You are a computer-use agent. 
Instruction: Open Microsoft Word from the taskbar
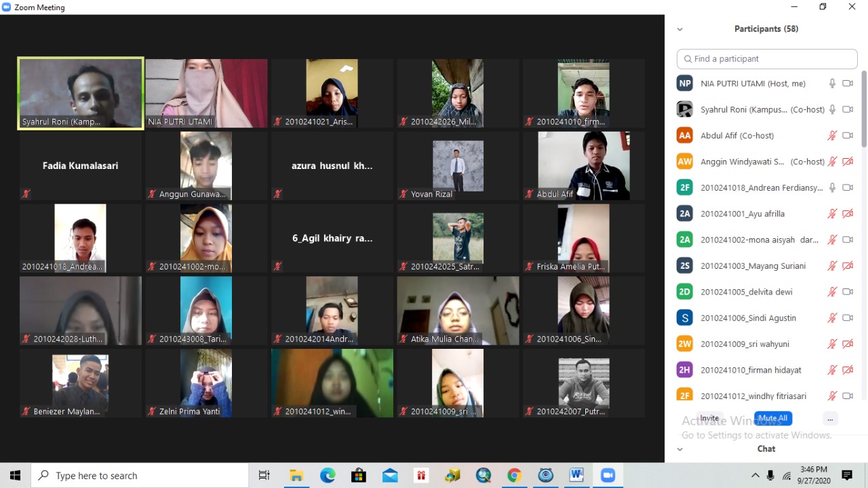click(576, 476)
